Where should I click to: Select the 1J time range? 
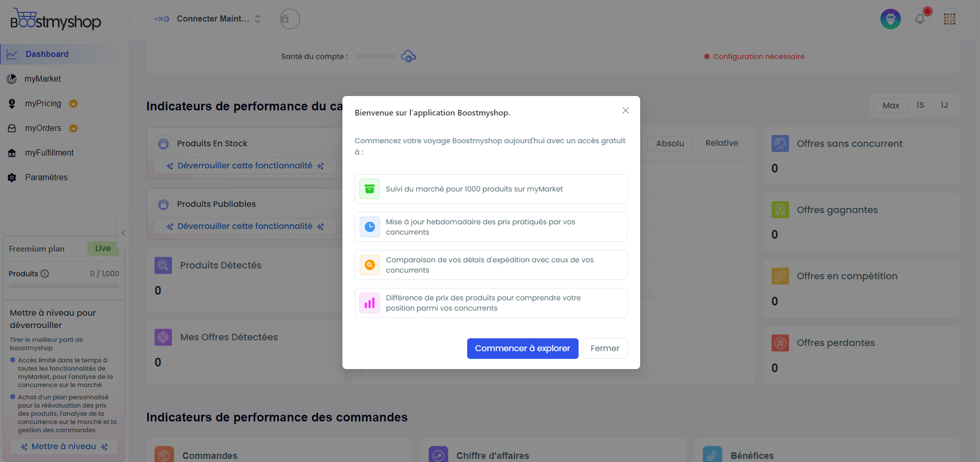tap(944, 105)
